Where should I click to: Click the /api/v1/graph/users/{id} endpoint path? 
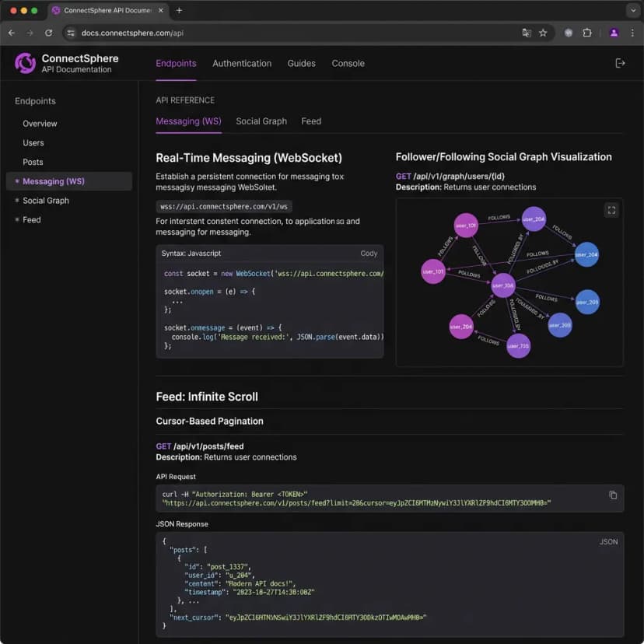click(x=459, y=177)
